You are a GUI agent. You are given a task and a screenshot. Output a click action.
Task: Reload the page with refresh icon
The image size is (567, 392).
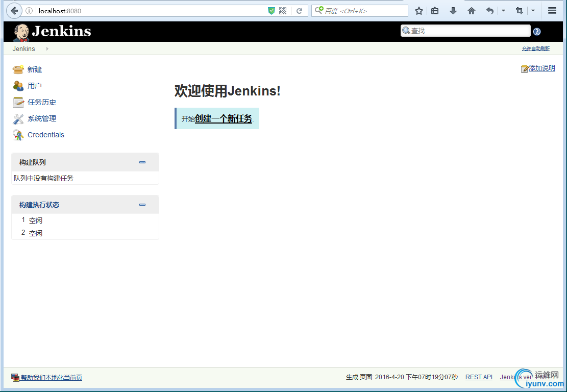point(299,11)
